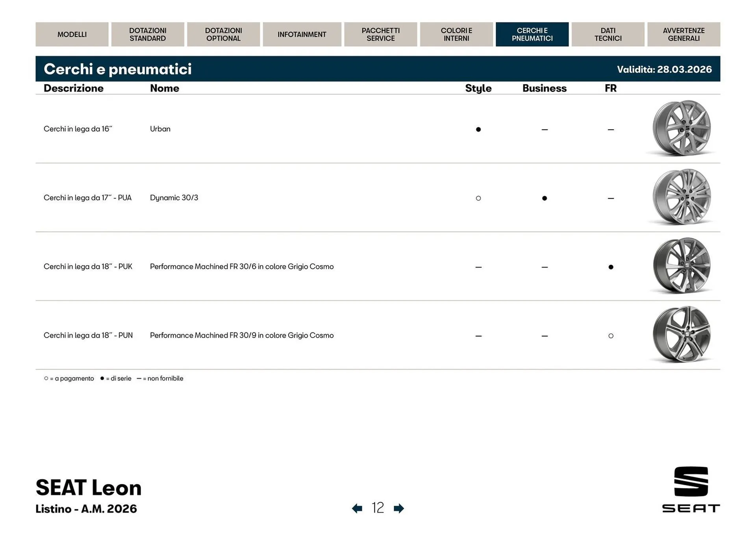This screenshot has width=756, height=535.
Task: View the FR 30/6 wheel image
Action: click(682, 266)
